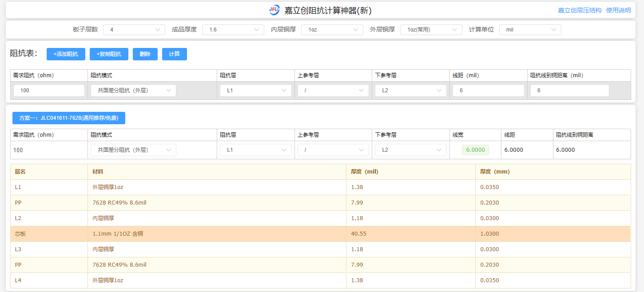Open 上参考层 dropdown in 方案一 result row
Screen dimensions: 644x292
[x=333, y=150]
